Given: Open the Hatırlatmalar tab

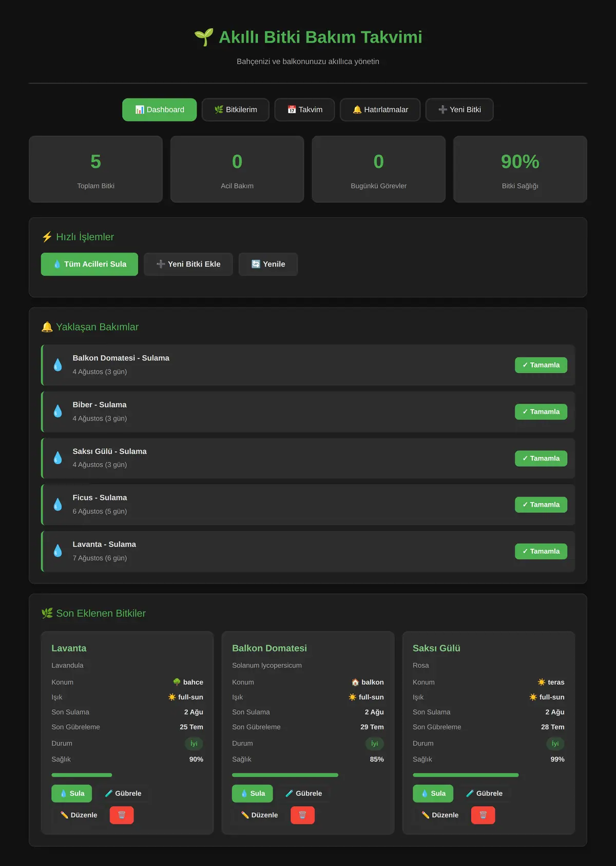Looking at the screenshot, I should point(380,110).
